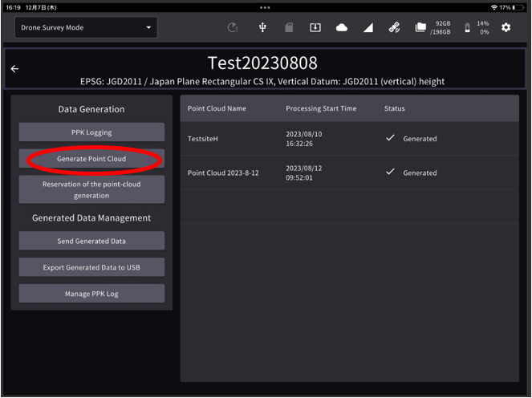Click the refresh warning icon in toolbar

(x=233, y=27)
